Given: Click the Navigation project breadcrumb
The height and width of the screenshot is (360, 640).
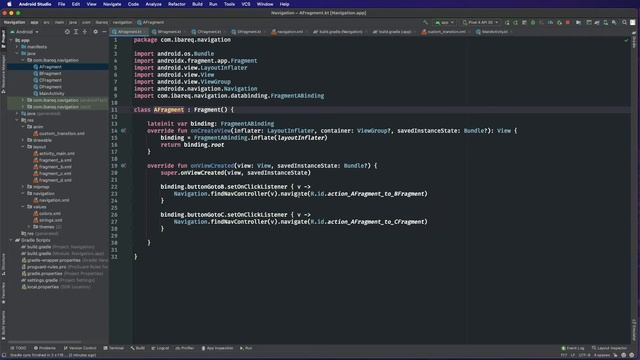Looking at the screenshot, I should [x=14, y=22].
